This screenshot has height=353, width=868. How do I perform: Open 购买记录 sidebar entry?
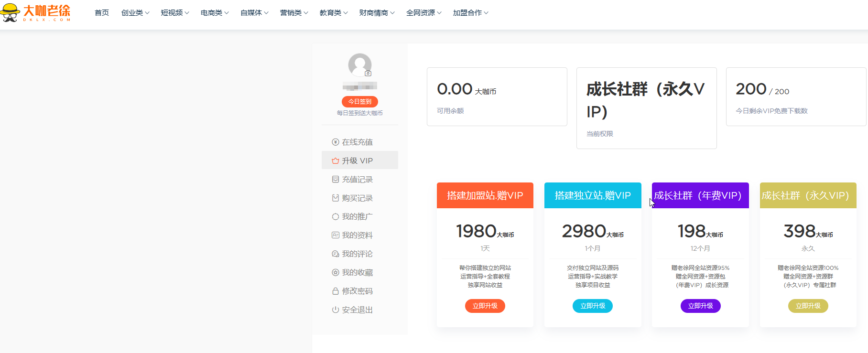(359, 198)
